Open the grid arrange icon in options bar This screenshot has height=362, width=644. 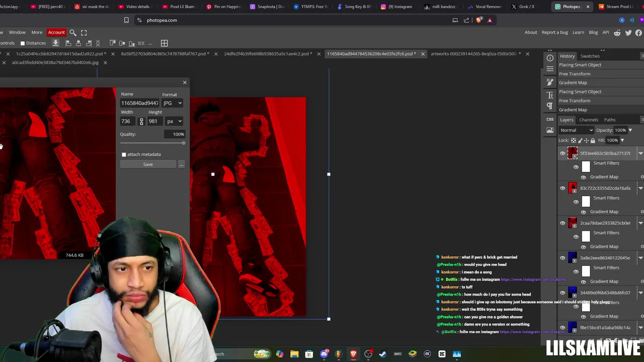[x=165, y=43]
